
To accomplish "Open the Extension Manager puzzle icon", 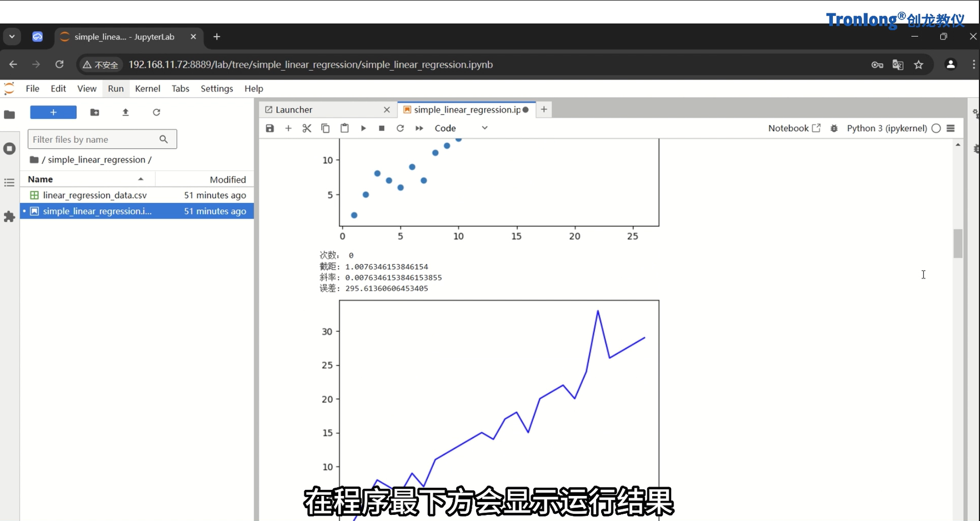I will coord(9,217).
